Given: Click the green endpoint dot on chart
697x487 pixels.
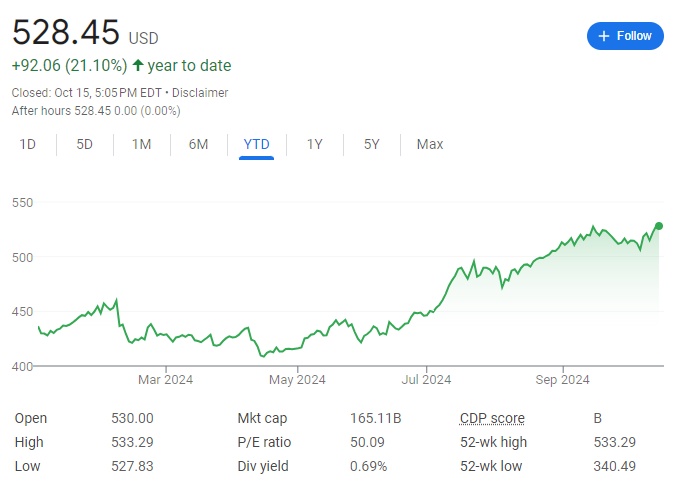Looking at the screenshot, I should [659, 226].
